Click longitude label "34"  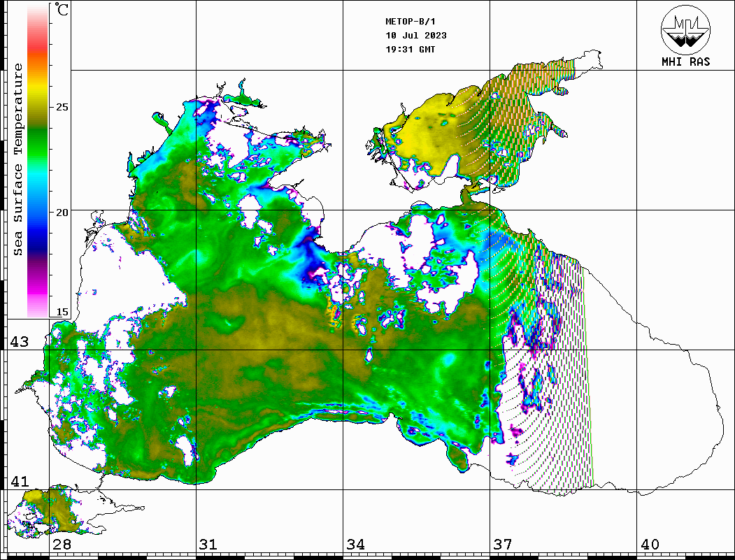tap(356, 545)
